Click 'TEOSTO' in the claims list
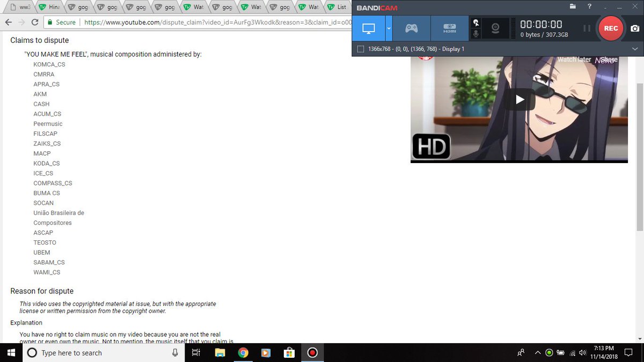 (x=45, y=242)
